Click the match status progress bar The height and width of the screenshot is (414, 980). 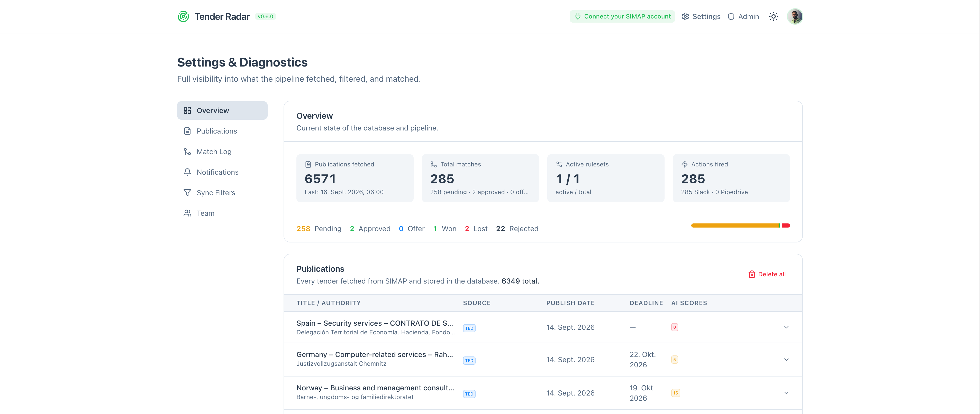(x=740, y=225)
